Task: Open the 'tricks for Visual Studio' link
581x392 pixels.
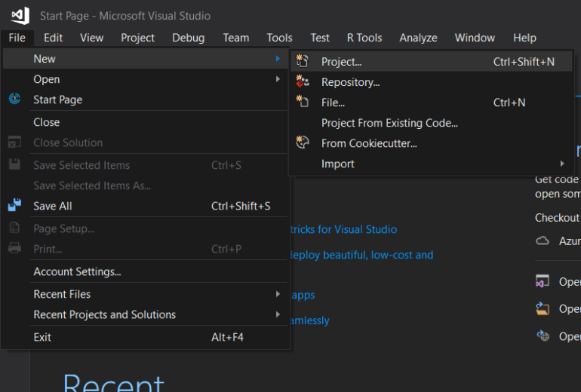Action: [343, 229]
